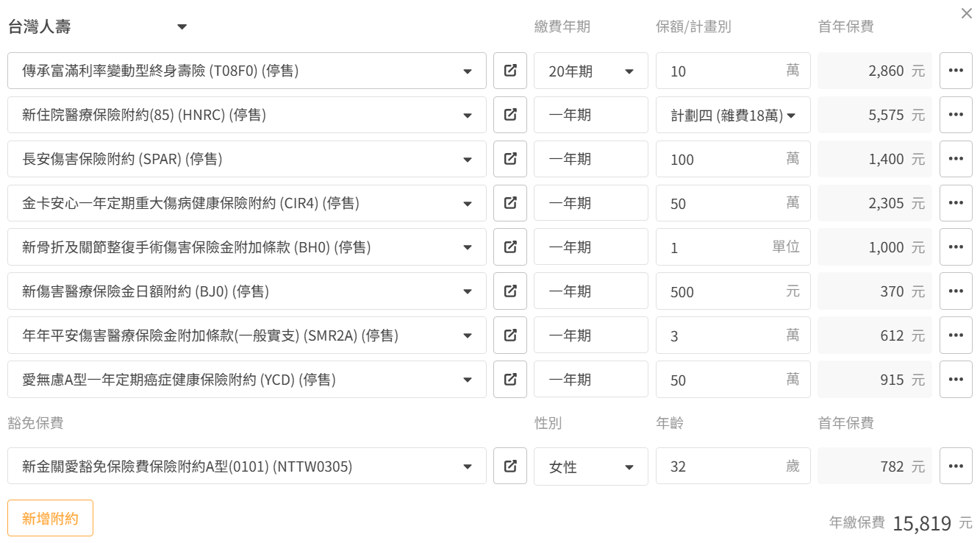Open external link for 傳承富滿利率變動型終身壽險
This screenshot has width=980, height=543.
510,71
